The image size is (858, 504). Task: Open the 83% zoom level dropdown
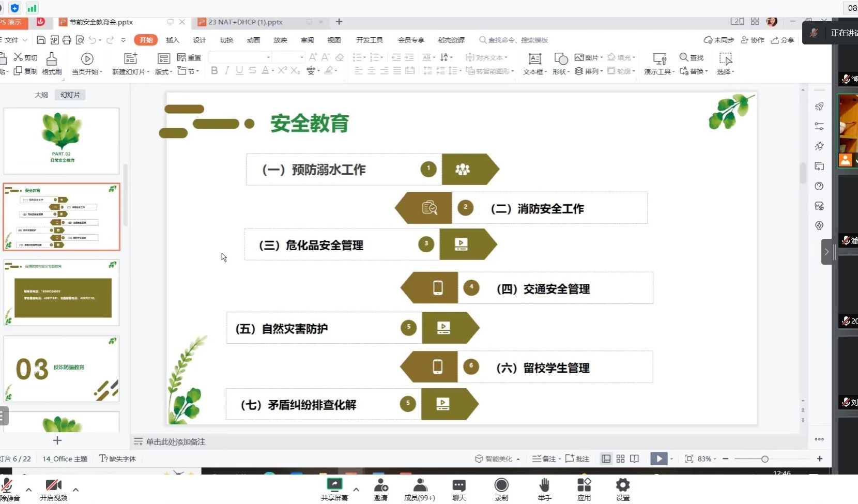[x=707, y=459]
